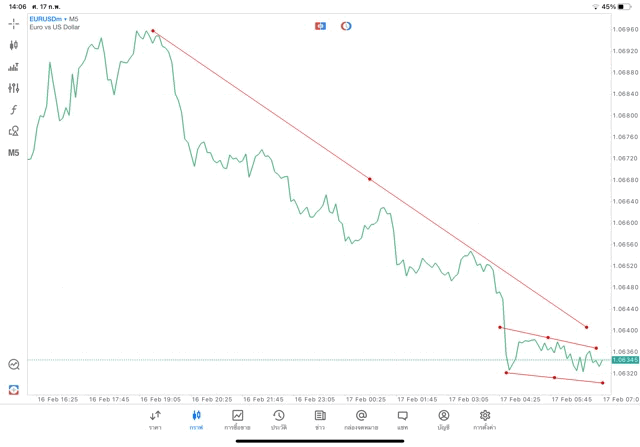
Task: Open the drawing objects shapes icon
Action: click(x=14, y=131)
